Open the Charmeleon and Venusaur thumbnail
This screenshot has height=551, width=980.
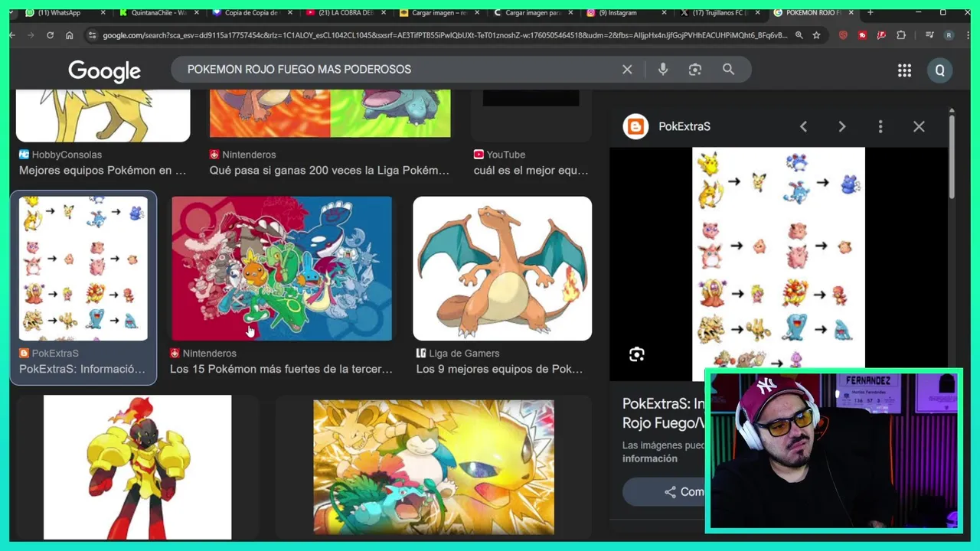coord(330,113)
